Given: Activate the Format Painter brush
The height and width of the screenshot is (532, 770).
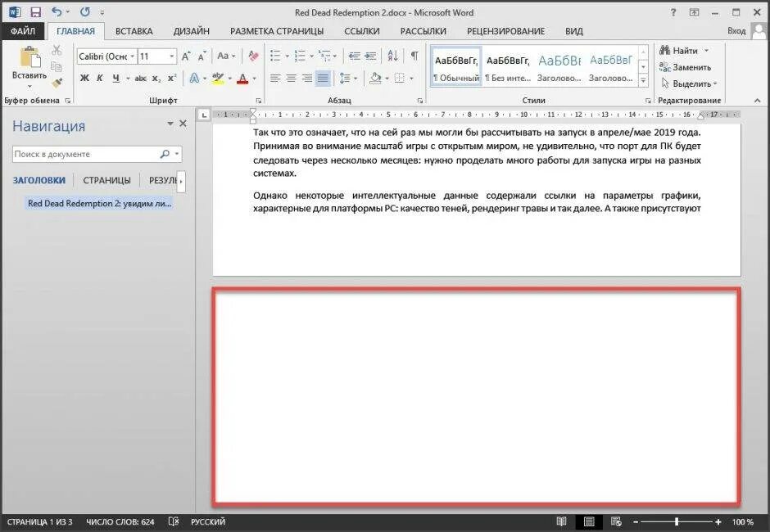Looking at the screenshot, I should [x=57, y=83].
